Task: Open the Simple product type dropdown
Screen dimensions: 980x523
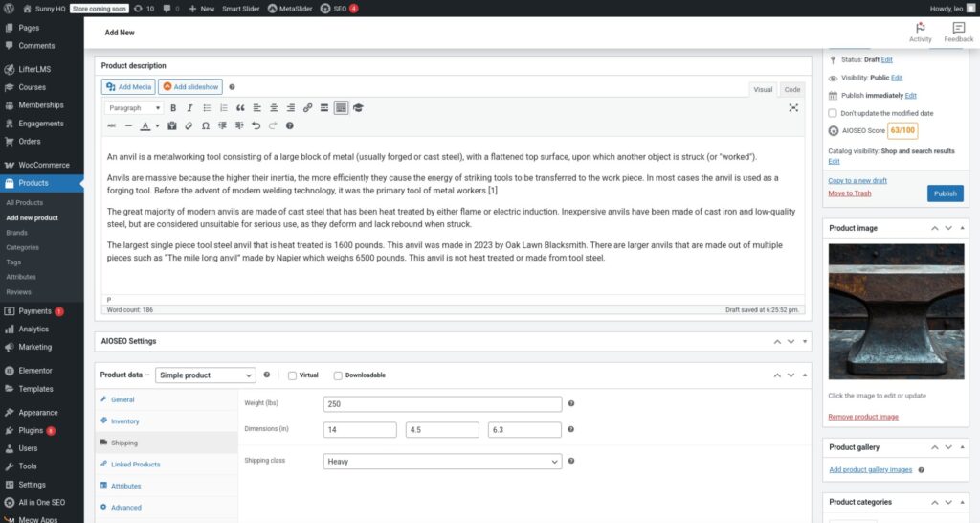Action: tap(206, 375)
